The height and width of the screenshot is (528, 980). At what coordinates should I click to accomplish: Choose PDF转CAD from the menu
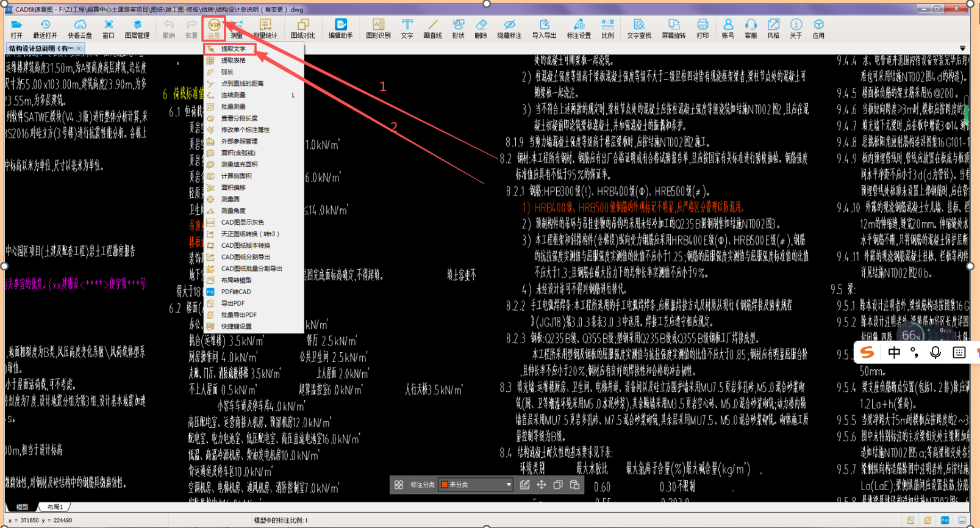pos(236,292)
